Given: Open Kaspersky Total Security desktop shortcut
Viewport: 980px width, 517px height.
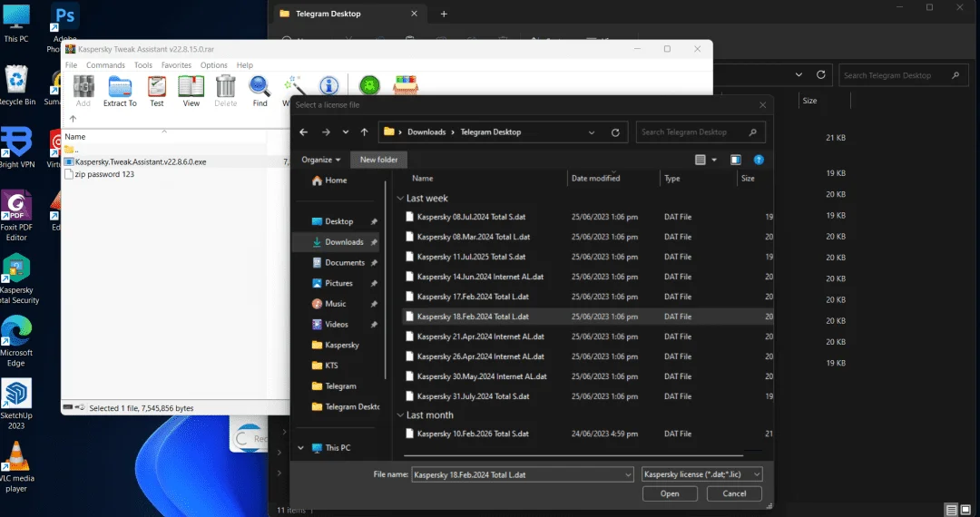Looking at the screenshot, I should (x=17, y=278).
